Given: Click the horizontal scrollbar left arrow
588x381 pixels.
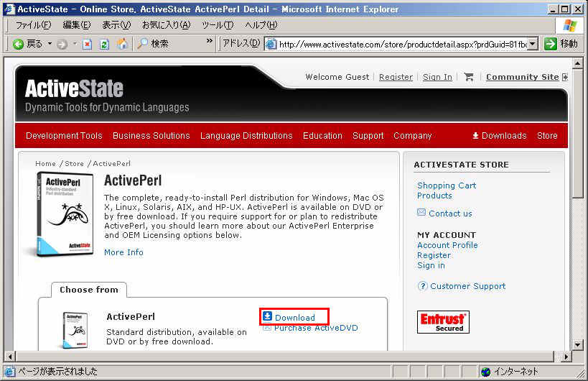Looking at the screenshot, I should click(x=10, y=357).
